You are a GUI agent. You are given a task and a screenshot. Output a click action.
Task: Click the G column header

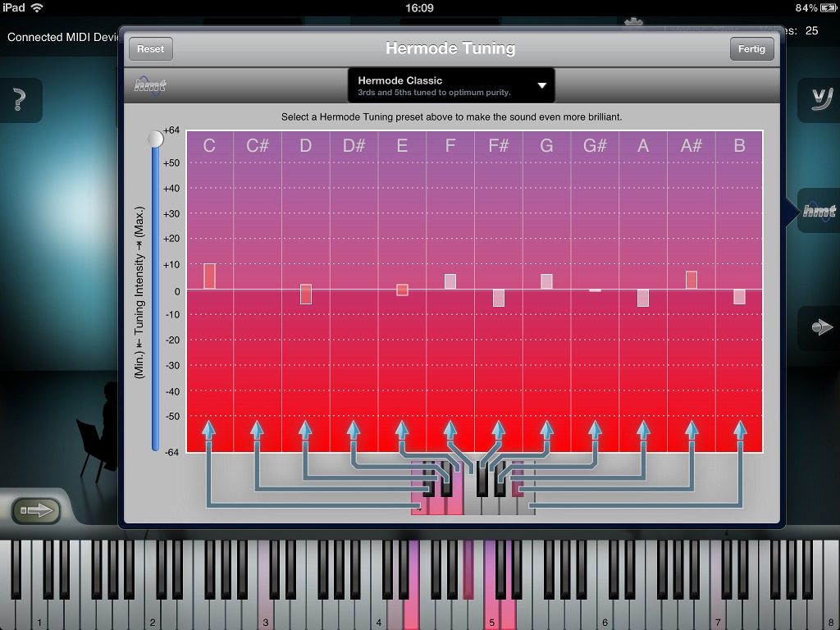coord(546,145)
